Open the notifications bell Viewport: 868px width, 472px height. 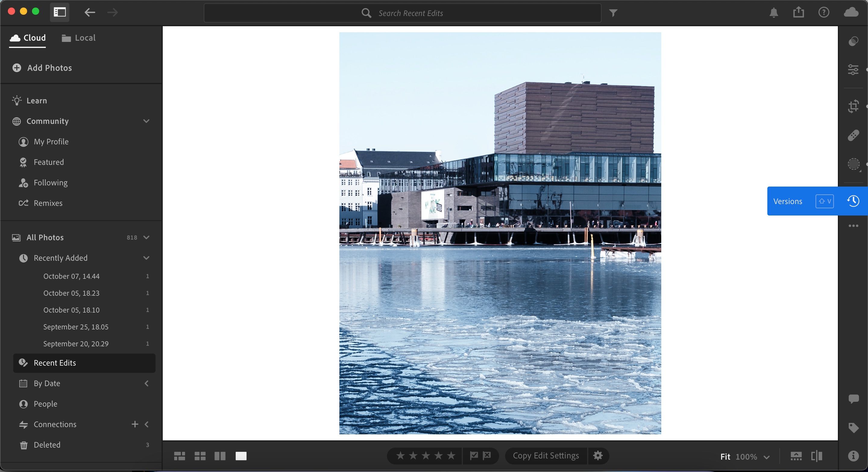(x=773, y=13)
